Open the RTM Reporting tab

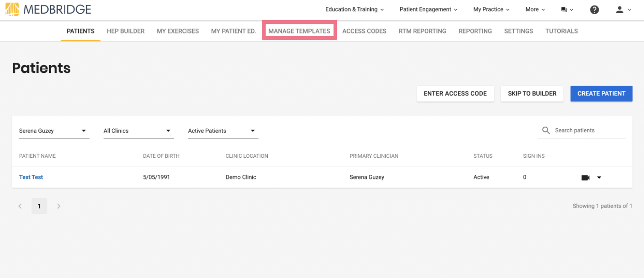[x=422, y=31]
